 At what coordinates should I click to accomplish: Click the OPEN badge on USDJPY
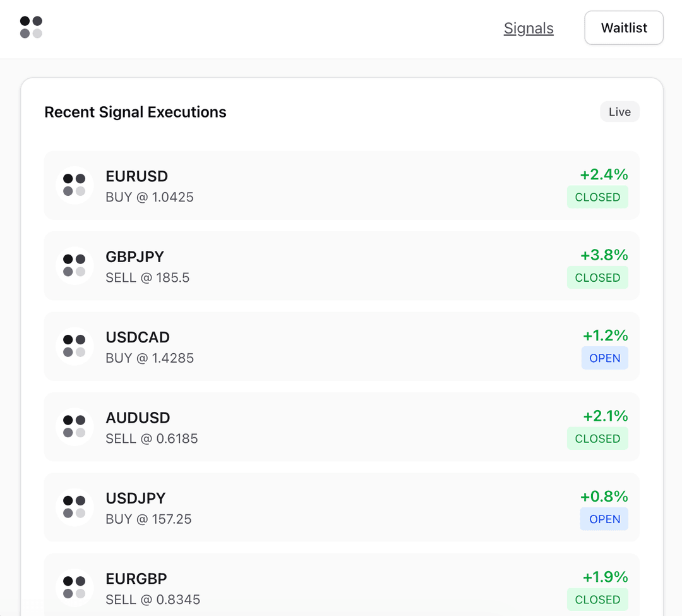(604, 519)
